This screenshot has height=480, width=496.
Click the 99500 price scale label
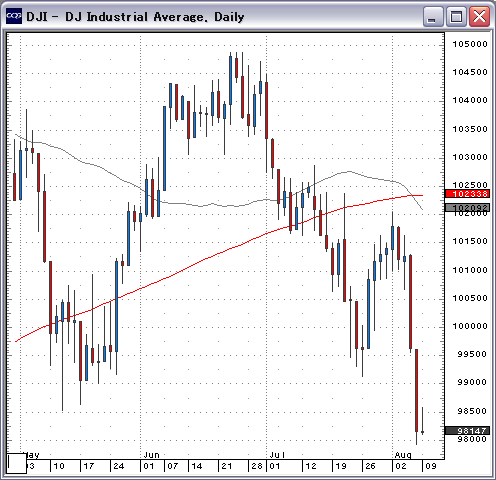click(472, 354)
